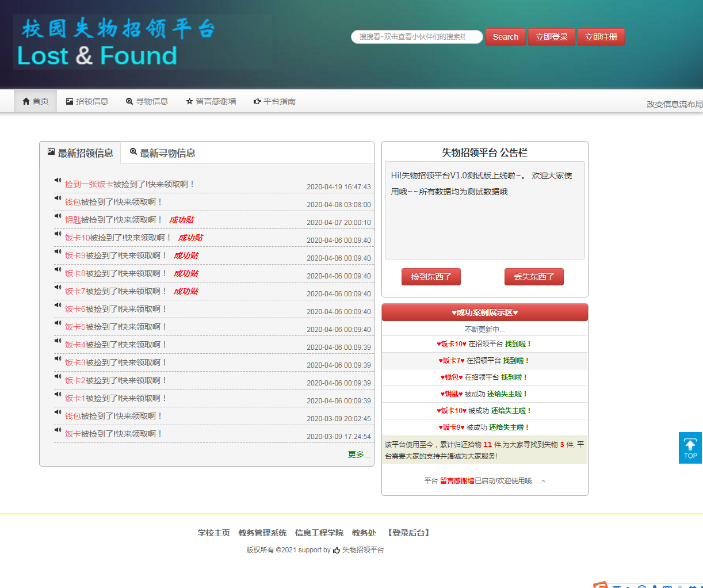Click speaker icon beside 捡到一张饭卡 entry

click(x=58, y=181)
